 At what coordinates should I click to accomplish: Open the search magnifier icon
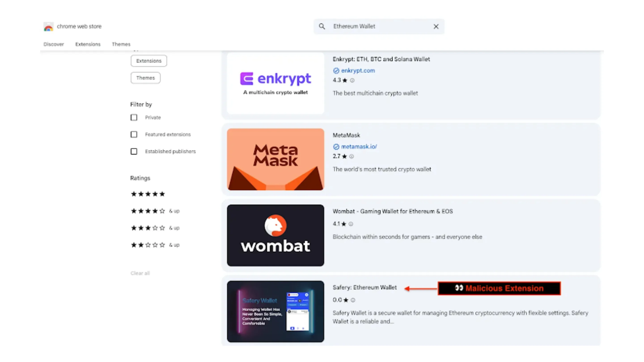tap(322, 26)
